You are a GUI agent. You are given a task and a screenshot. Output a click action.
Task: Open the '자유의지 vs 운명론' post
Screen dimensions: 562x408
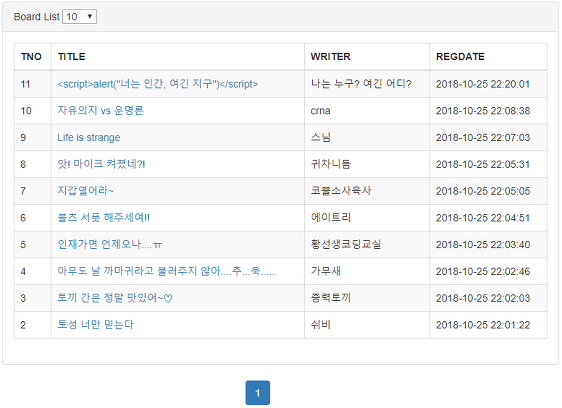click(100, 110)
